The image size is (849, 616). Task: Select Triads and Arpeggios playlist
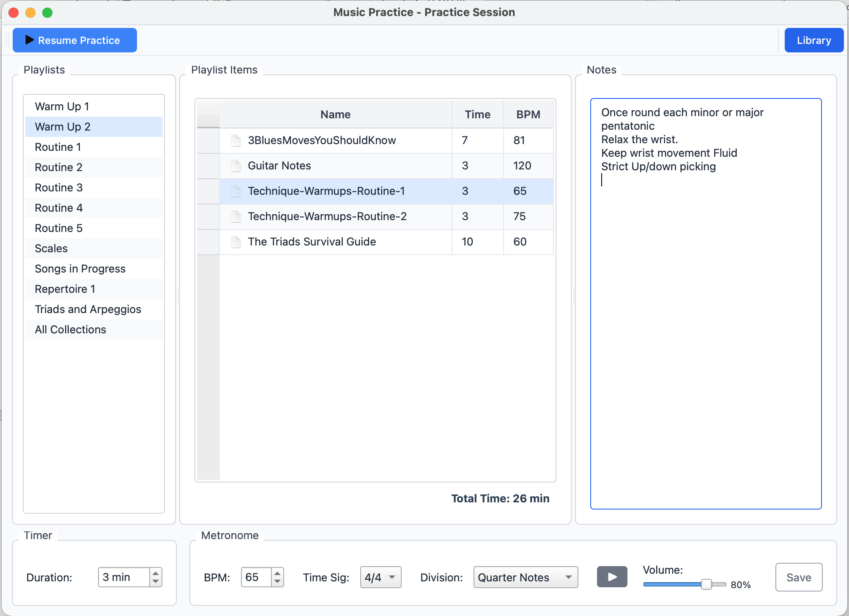pyautogui.click(x=94, y=309)
